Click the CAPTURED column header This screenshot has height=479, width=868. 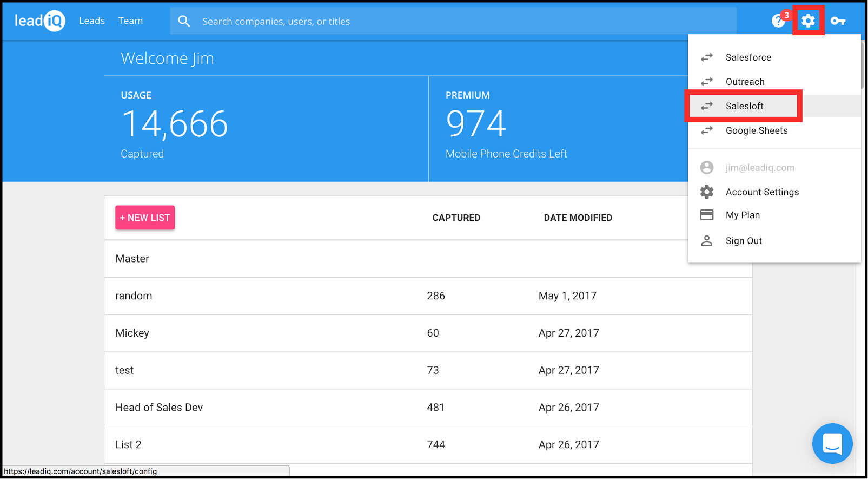[x=456, y=218]
